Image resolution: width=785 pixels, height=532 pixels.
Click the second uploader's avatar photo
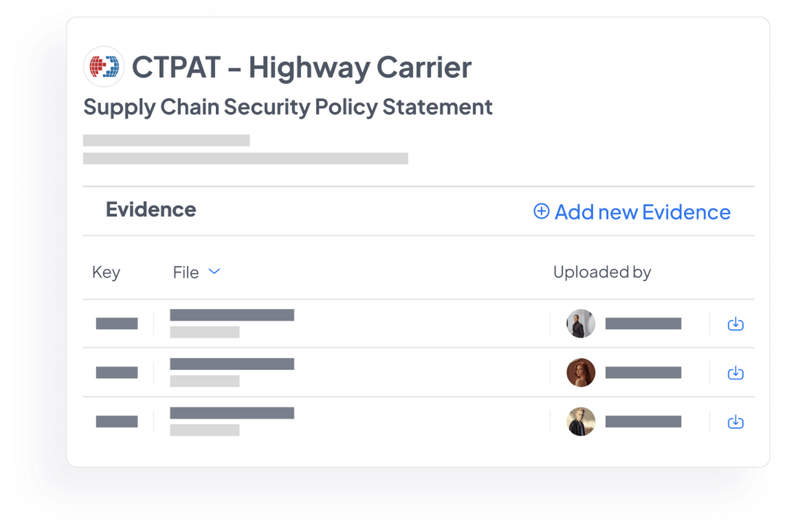(581, 372)
